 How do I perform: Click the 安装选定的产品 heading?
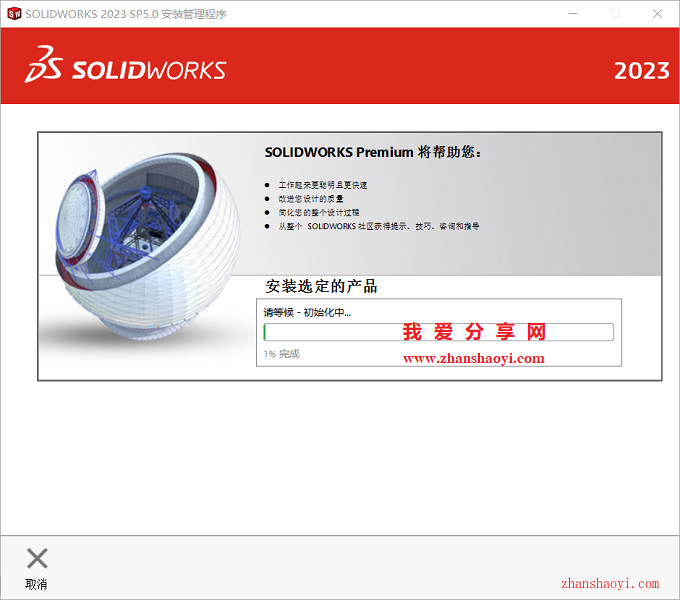pos(321,286)
